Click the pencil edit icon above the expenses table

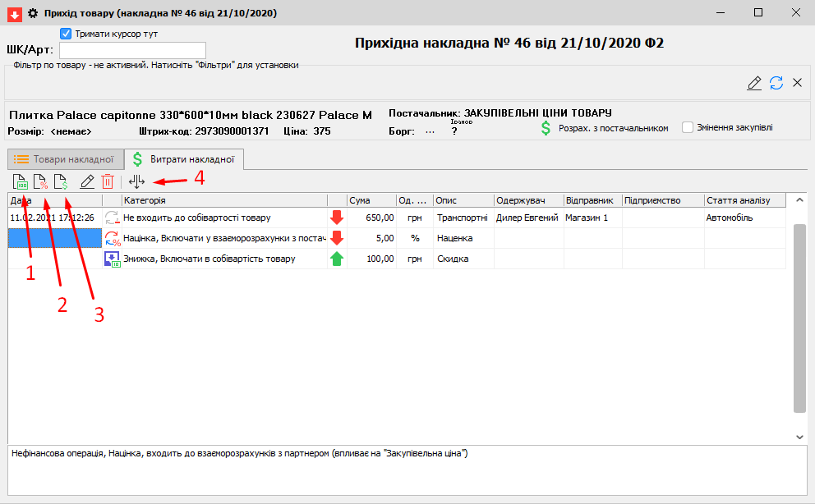pos(87,181)
